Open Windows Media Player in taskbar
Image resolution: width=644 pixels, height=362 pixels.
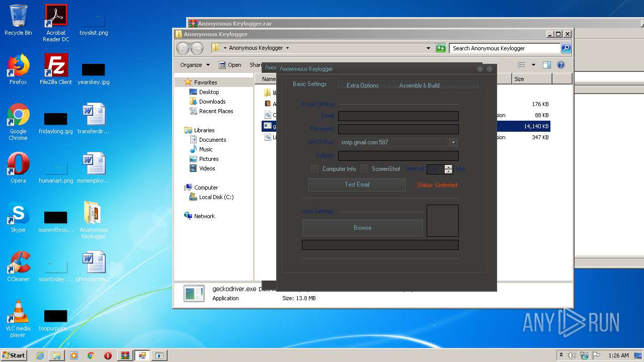coord(74,355)
